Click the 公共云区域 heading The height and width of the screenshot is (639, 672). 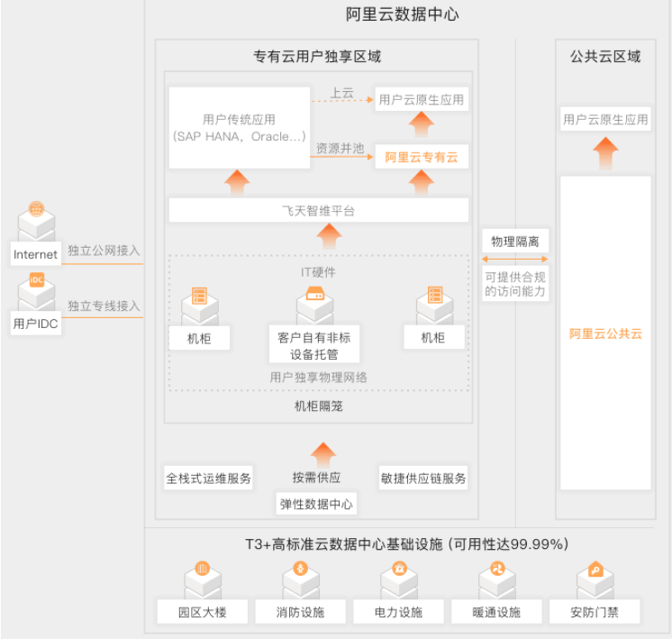(x=605, y=56)
